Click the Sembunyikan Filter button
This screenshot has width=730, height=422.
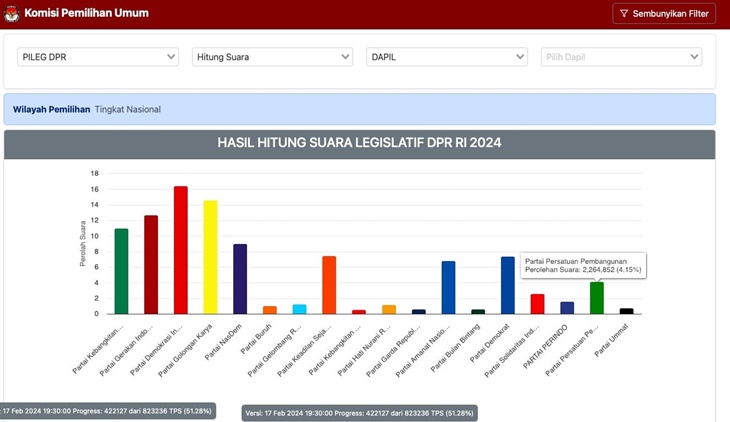point(664,14)
